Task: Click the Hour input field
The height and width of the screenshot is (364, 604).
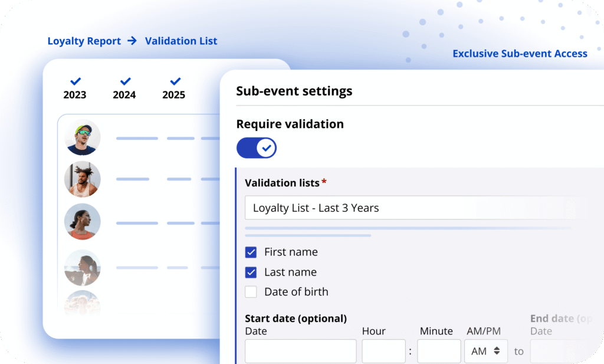Action: [383, 351]
